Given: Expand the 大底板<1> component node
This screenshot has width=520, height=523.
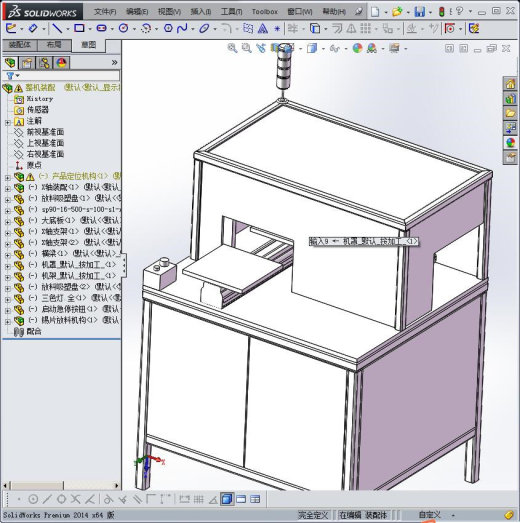Looking at the screenshot, I should (7, 222).
